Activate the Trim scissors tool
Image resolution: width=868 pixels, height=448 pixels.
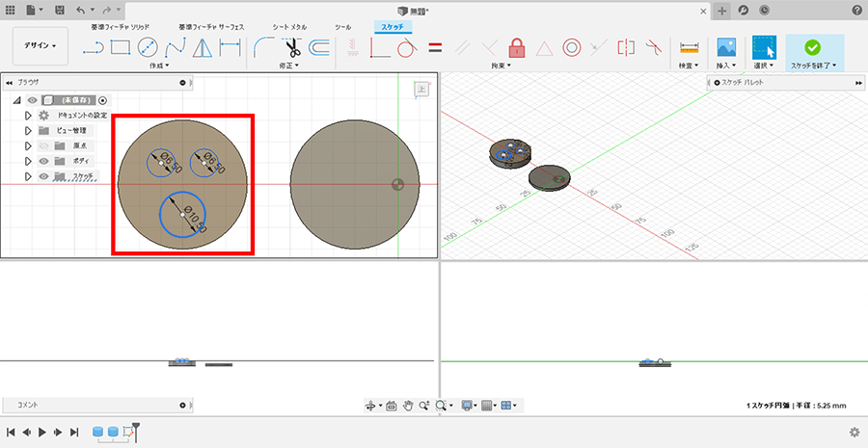292,46
